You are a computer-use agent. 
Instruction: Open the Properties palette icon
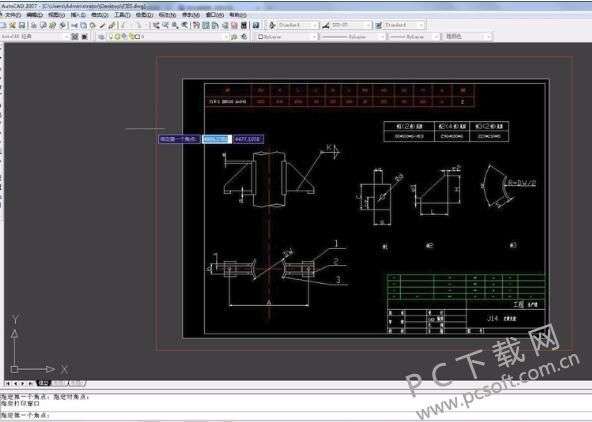pos(196,25)
